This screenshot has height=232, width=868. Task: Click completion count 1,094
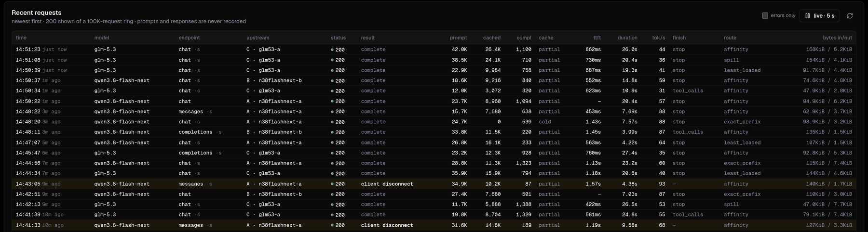(x=523, y=102)
